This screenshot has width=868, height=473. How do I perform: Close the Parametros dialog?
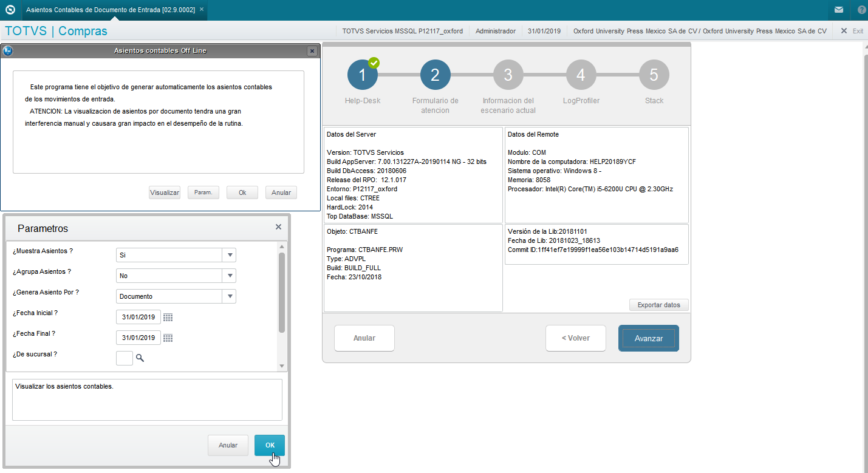[278, 227]
